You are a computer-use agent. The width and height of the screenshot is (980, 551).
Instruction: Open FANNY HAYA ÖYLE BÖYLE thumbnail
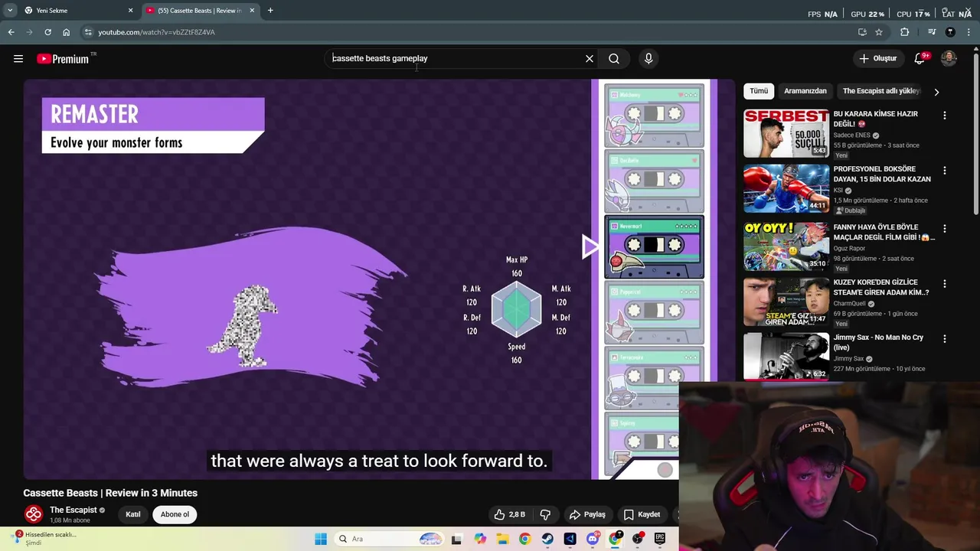click(x=786, y=246)
